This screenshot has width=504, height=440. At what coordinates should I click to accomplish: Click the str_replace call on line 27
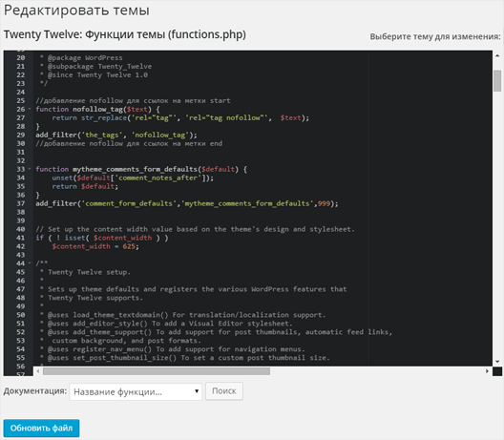point(104,118)
